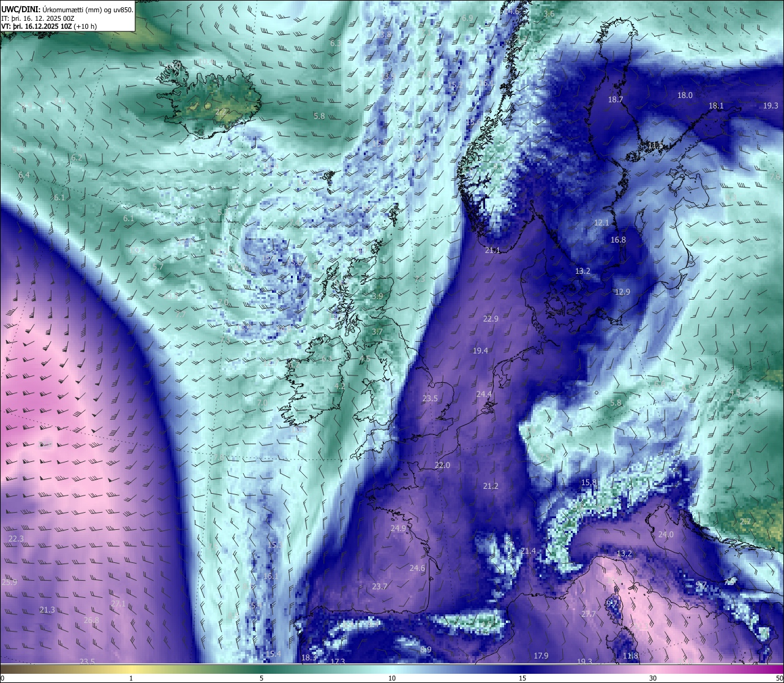Screen dimensions: 784x683
Task: Click the colorbar tick label 50
Action: 778,678
